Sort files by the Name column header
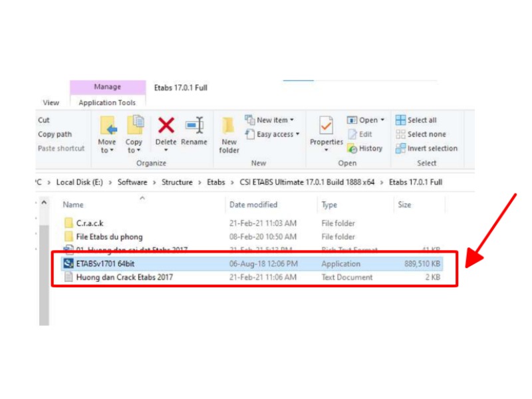The image size is (532, 399). 72,204
